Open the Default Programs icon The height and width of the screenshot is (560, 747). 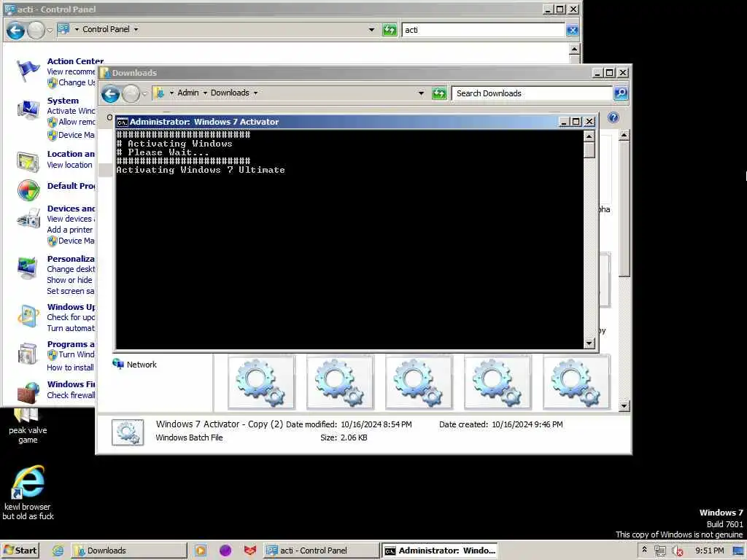click(x=28, y=190)
